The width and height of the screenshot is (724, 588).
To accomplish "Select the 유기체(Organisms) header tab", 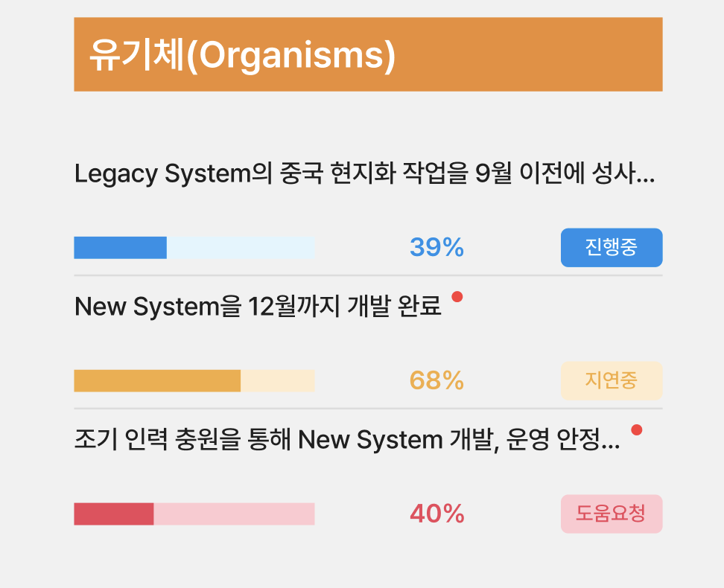I will click(367, 54).
